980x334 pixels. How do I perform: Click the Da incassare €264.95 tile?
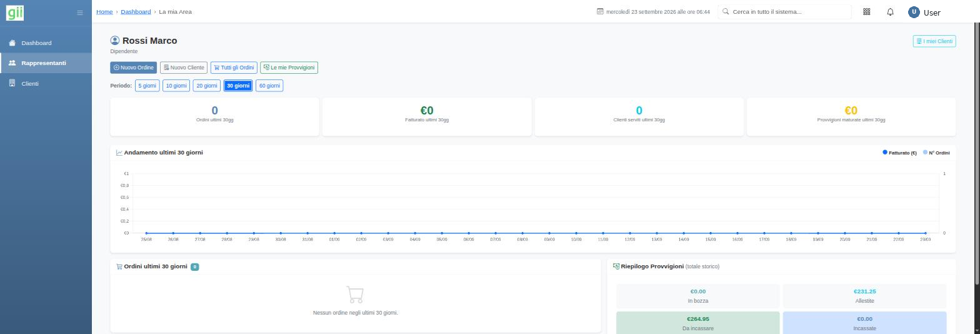click(697, 323)
